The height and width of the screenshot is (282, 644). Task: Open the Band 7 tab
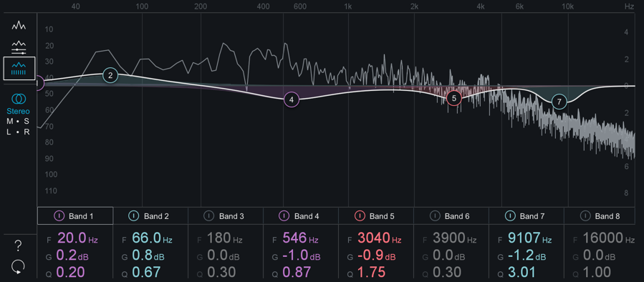pos(526,216)
